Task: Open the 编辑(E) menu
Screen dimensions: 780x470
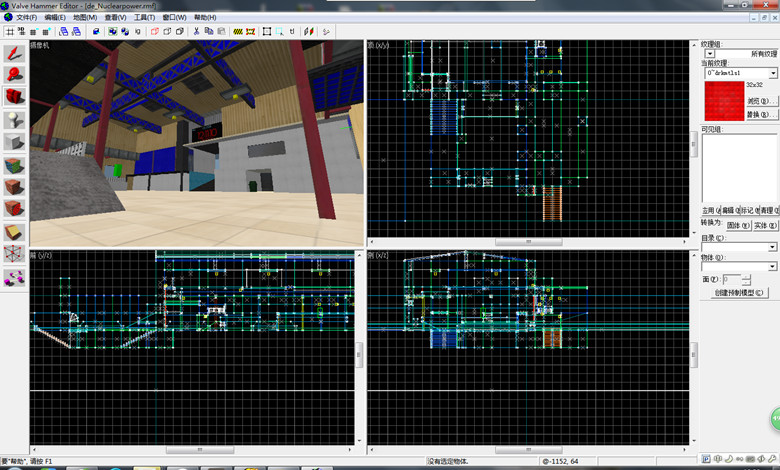Action: pyautogui.click(x=55, y=17)
